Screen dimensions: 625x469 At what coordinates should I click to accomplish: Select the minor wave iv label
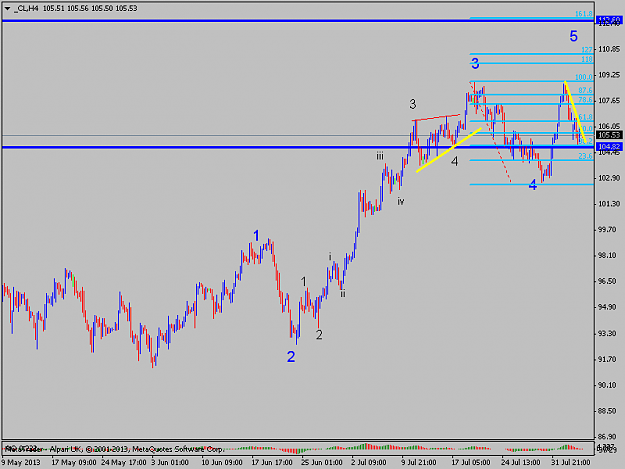click(401, 201)
